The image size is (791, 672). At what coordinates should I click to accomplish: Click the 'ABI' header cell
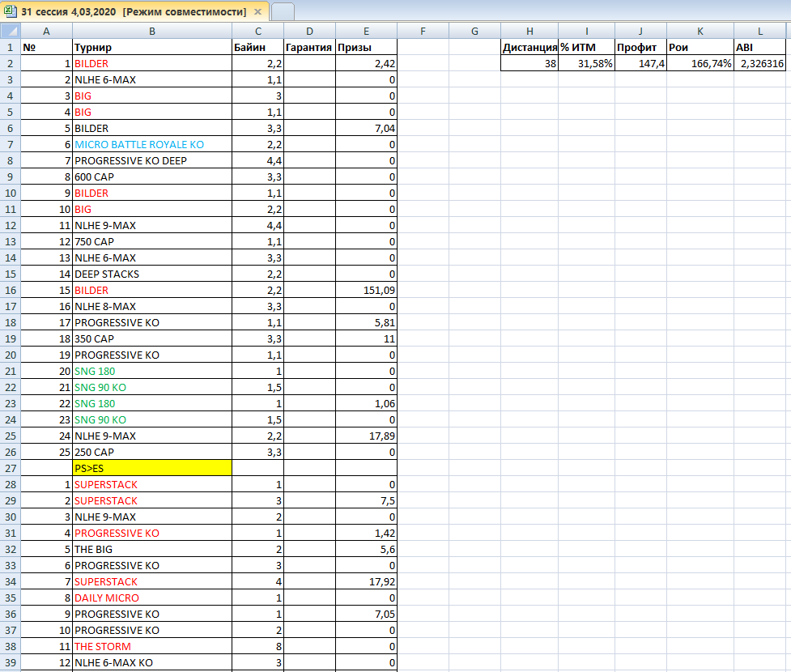tap(759, 48)
